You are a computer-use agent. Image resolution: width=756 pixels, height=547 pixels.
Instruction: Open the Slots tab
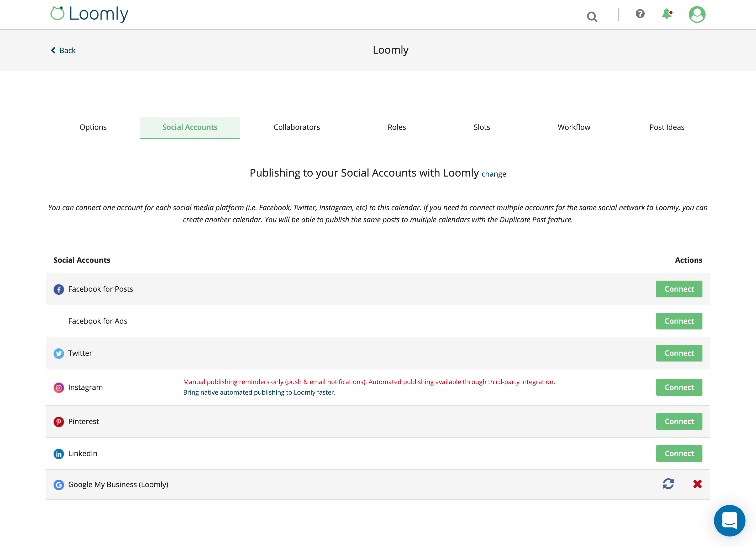tap(482, 127)
